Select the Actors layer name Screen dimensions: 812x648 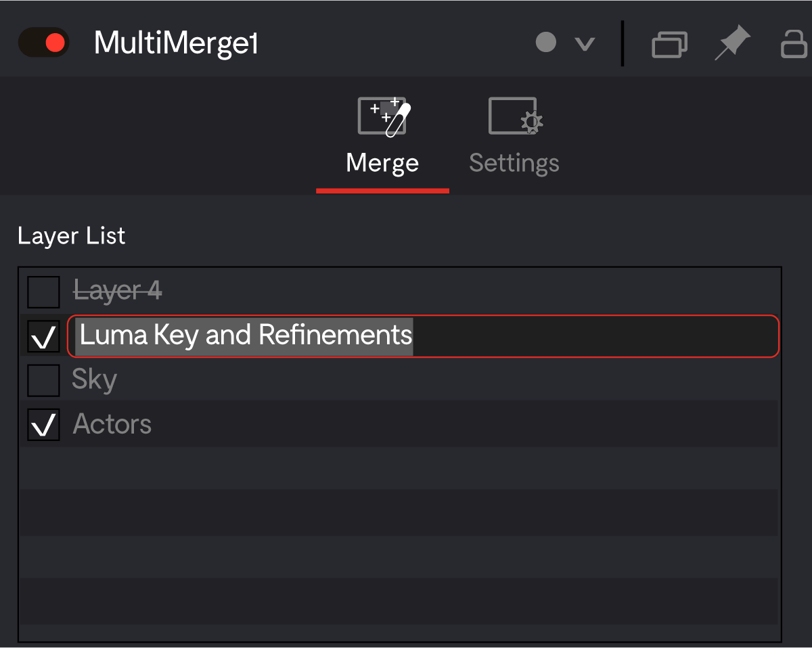(112, 424)
